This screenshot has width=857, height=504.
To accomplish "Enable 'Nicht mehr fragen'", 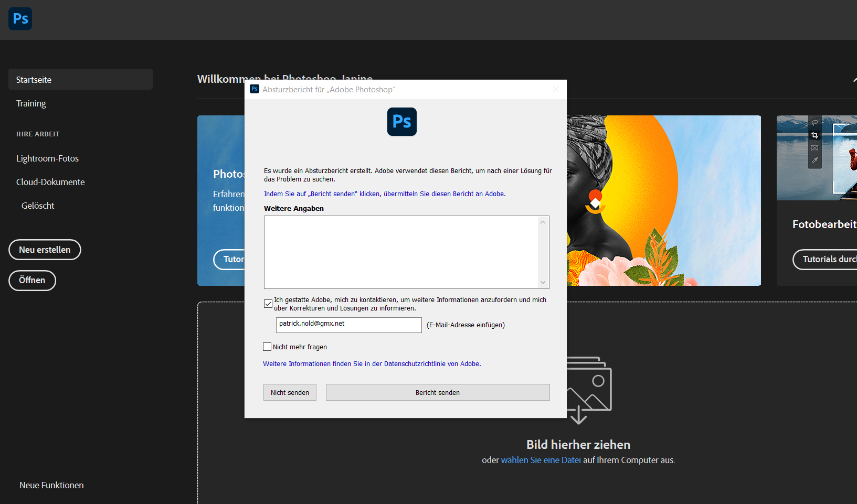I will point(267,346).
